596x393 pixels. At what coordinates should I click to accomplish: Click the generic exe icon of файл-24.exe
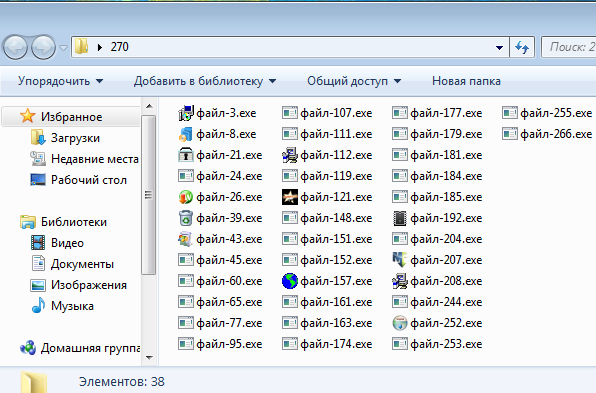click(x=186, y=176)
